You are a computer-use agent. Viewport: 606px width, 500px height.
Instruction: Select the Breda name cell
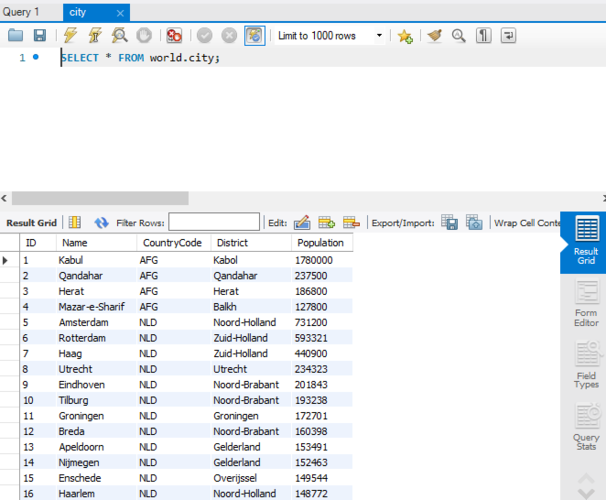[97, 431]
